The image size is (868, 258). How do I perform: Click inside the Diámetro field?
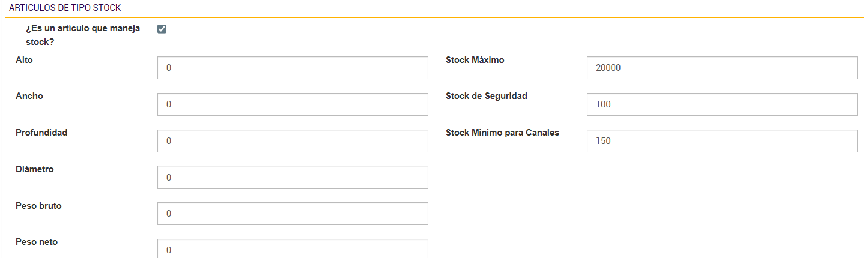point(293,178)
